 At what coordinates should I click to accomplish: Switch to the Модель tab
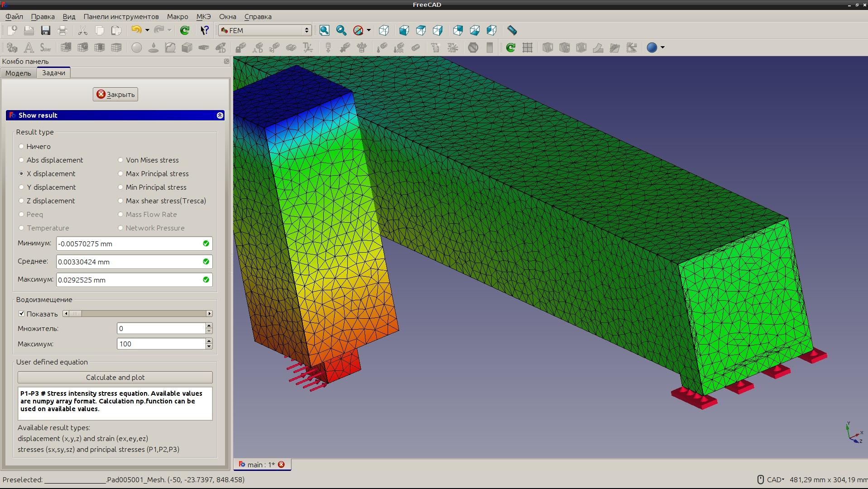pyautogui.click(x=18, y=73)
